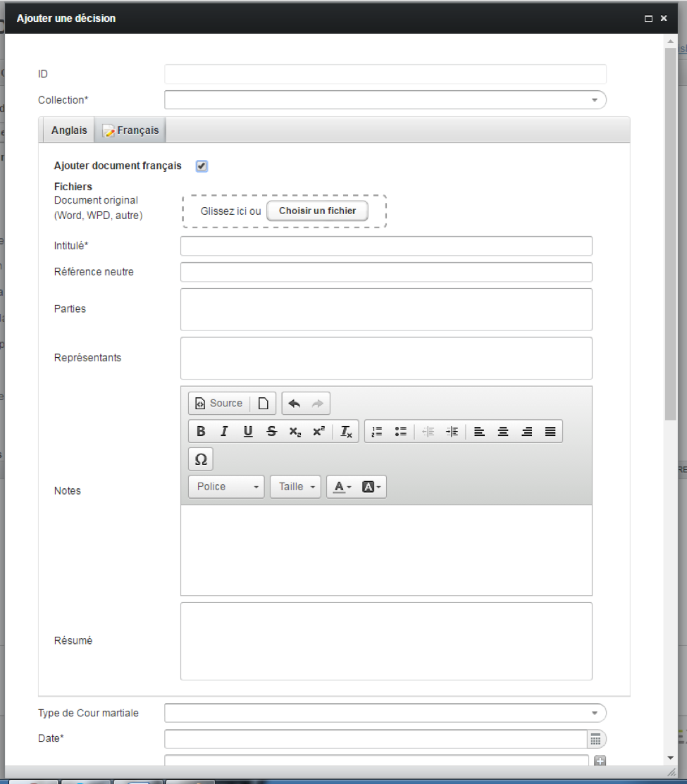Click the Remove Format icon

tap(346, 432)
